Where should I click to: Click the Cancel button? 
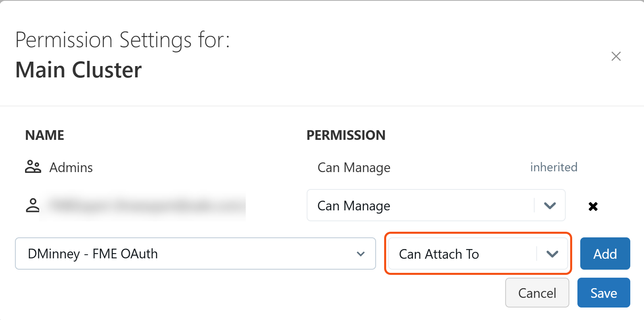pyautogui.click(x=537, y=293)
